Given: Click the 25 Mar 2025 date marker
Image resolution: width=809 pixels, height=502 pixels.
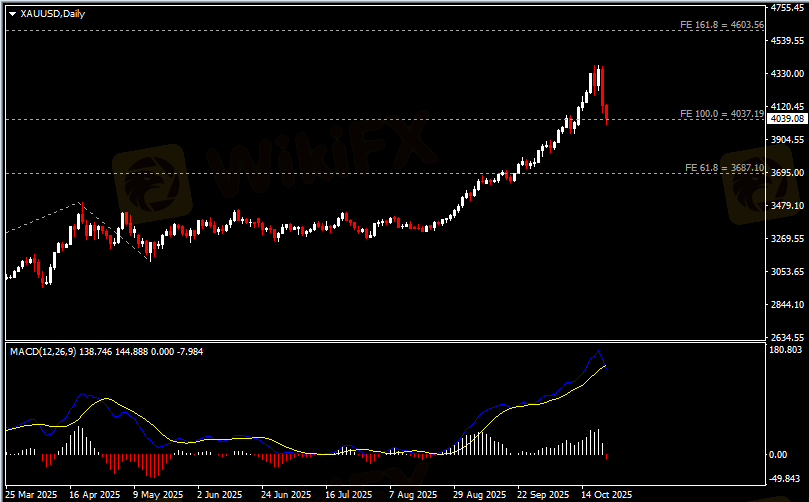Looking at the screenshot, I should 31,494.
